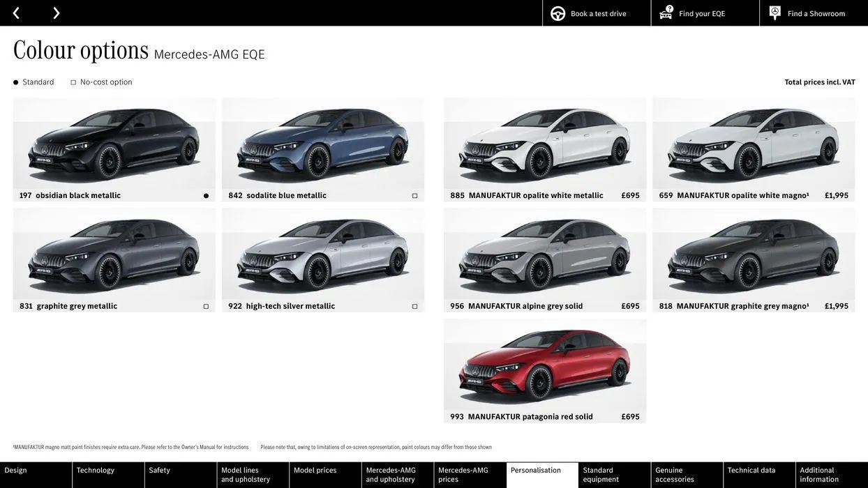
Task: View the graphite grey metallic car image
Action: coord(114,254)
